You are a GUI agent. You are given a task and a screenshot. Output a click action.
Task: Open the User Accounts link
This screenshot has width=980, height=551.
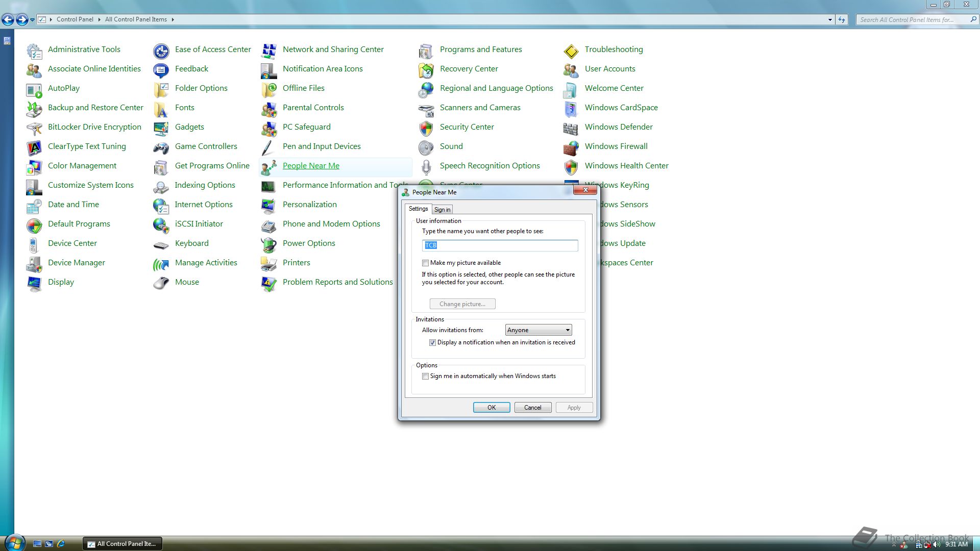610,69
